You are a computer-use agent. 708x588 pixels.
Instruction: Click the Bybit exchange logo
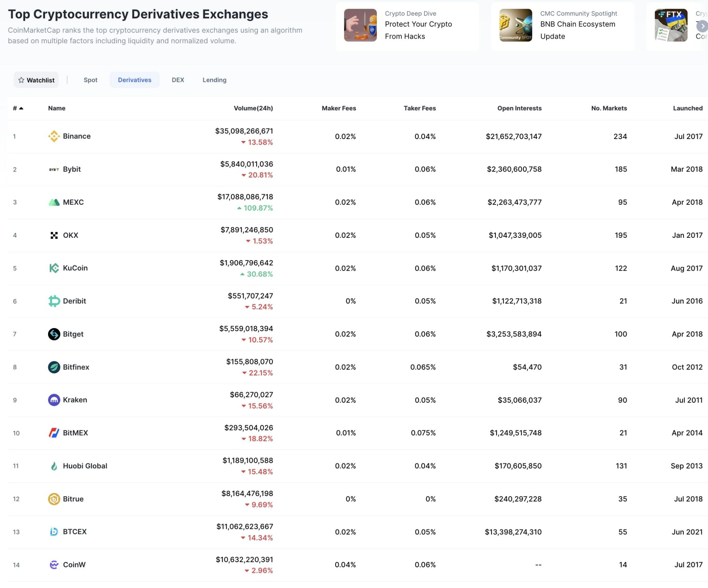[x=54, y=169]
